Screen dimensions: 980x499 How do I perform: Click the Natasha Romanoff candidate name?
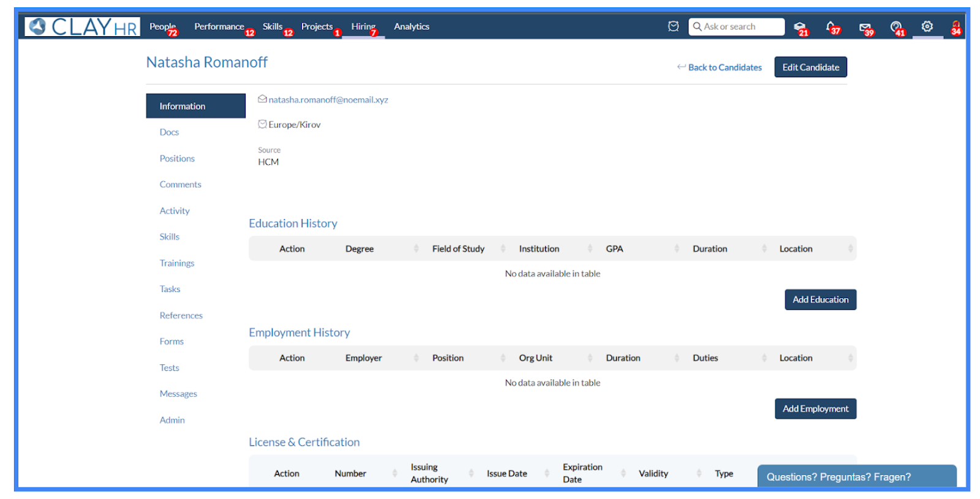point(206,62)
